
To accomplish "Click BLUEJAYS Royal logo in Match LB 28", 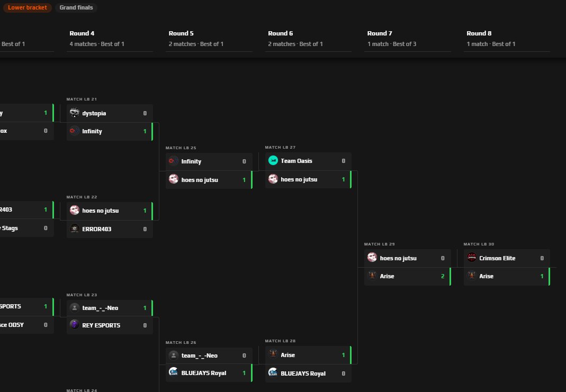I will click(x=273, y=373).
